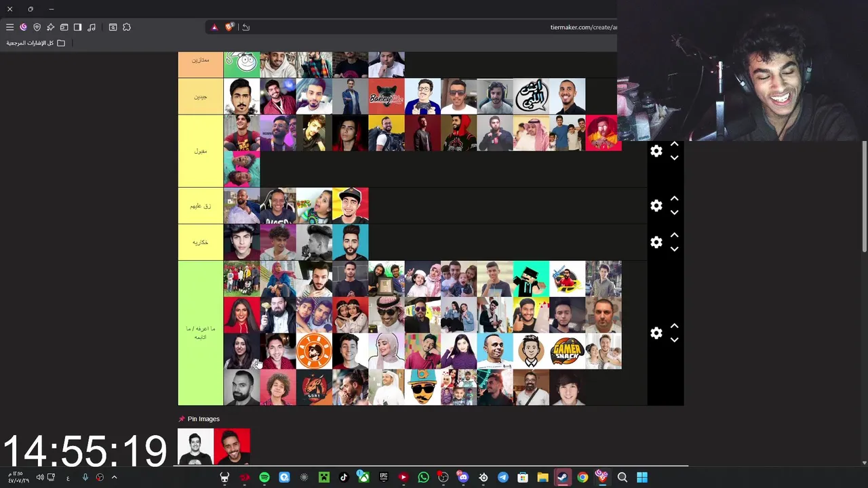Open Spotify from the taskbar
Screen dimensions: 868x488
click(x=264, y=477)
